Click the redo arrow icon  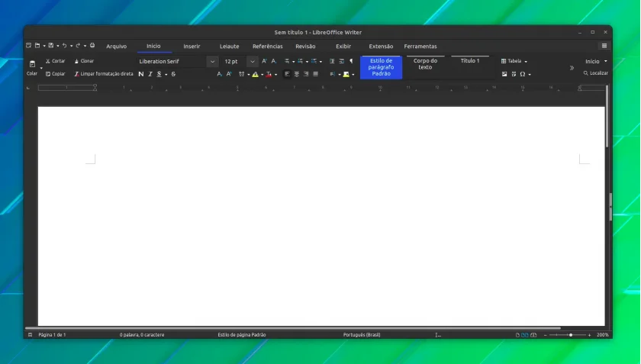tap(78, 45)
